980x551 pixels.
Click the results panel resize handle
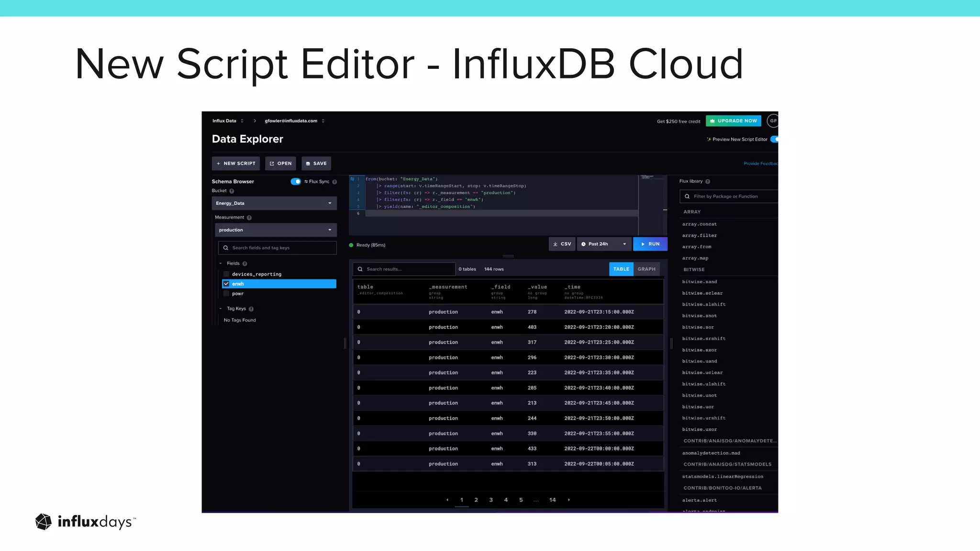tap(508, 256)
